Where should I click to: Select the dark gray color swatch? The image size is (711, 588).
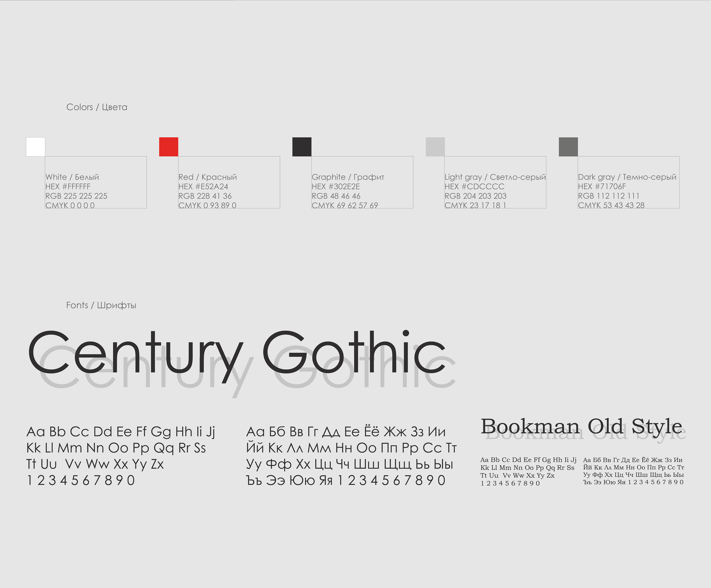(x=568, y=147)
